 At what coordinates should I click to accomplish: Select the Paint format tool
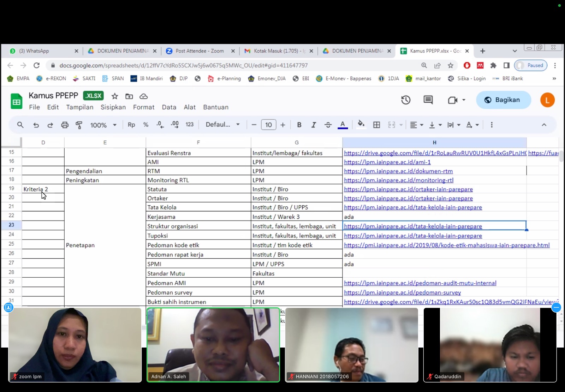click(79, 125)
